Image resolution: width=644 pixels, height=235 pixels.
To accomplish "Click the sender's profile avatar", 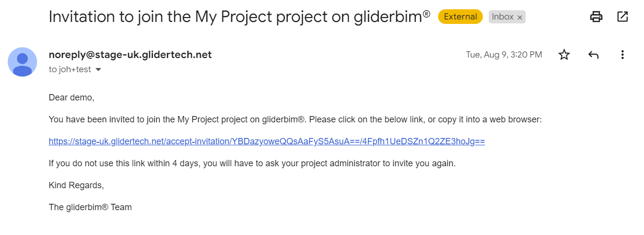I will (x=22, y=62).
